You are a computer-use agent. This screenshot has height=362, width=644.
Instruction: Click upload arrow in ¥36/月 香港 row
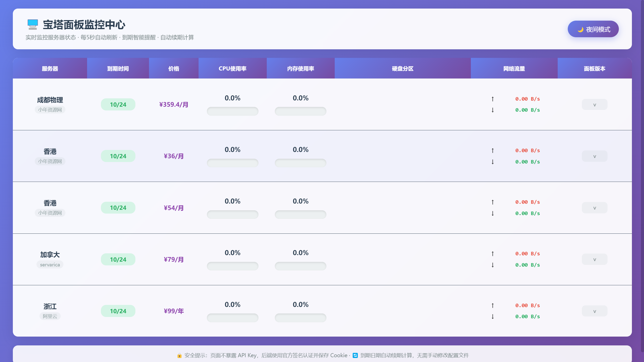click(x=493, y=150)
